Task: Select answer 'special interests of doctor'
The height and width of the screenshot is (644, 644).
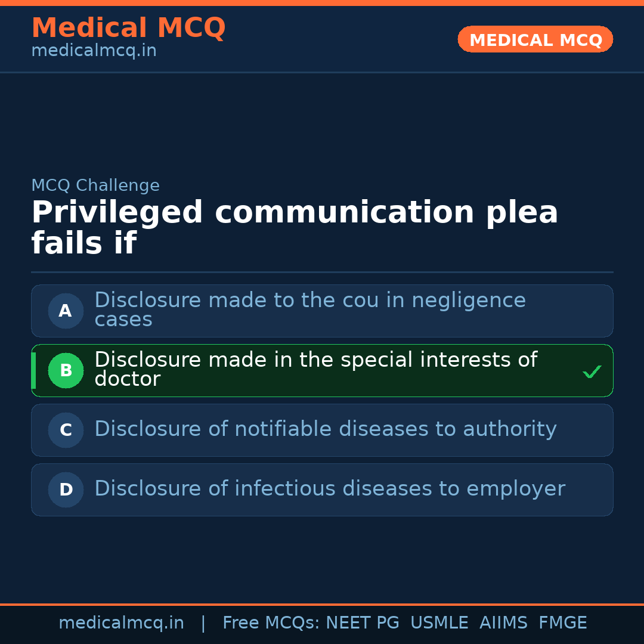Action: [x=315, y=369]
